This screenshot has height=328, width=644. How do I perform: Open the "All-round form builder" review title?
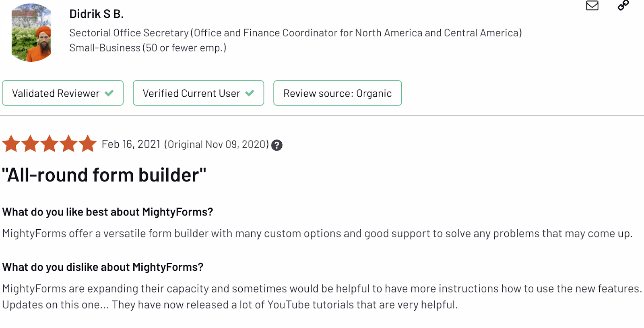click(104, 175)
